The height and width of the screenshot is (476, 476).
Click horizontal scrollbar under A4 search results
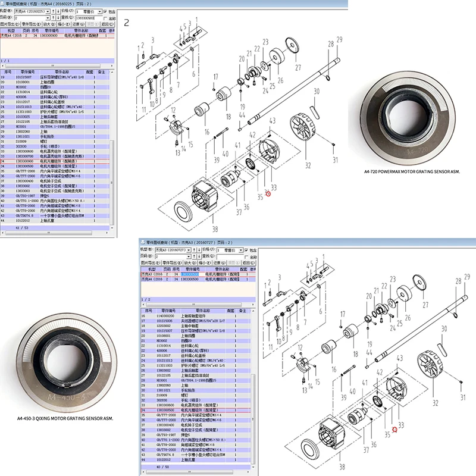coord(57,65)
